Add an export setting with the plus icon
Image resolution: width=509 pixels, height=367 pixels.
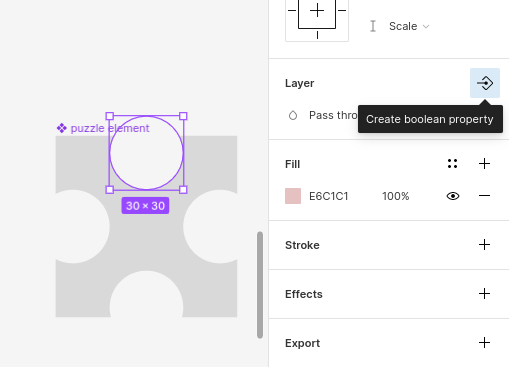click(484, 343)
